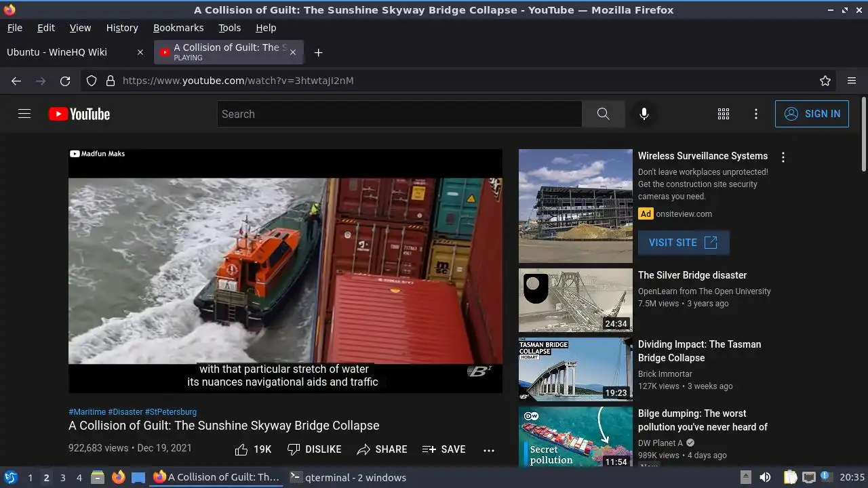Open the View menu
The height and width of the screenshot is (488, 868).
pyautogui.click(x=80, y=28)
